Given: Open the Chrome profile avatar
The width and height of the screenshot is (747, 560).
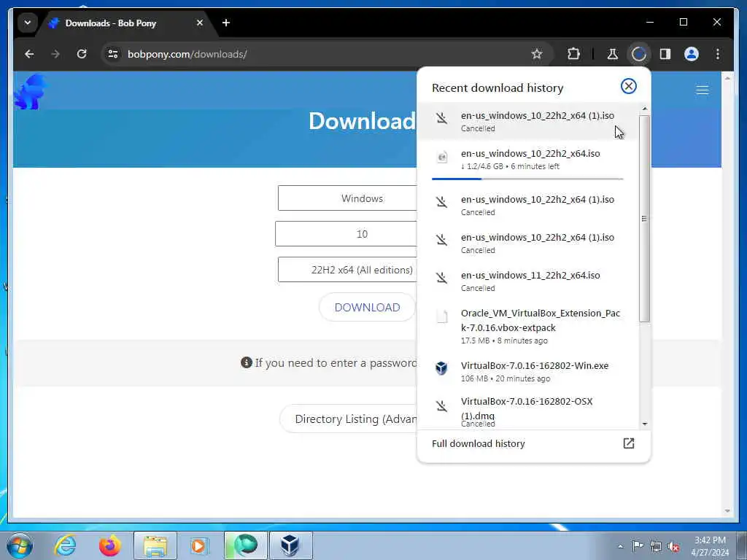Looking at the screenshot, I should click(x=692, y=54).
